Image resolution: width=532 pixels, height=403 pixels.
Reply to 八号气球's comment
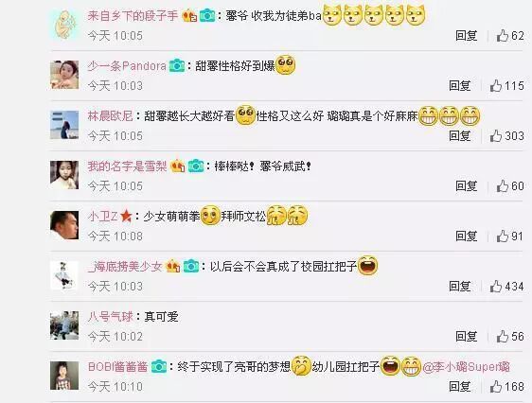[x=466, y=336]
